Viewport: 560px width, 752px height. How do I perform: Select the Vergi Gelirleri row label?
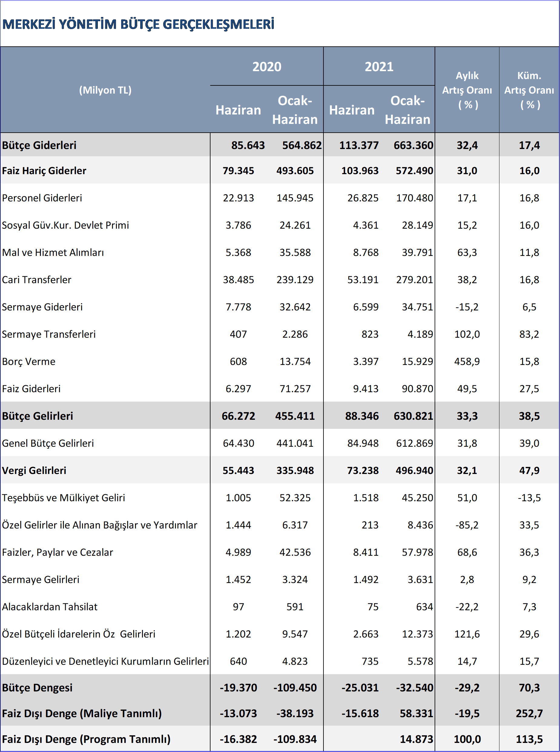click(34, 471)
